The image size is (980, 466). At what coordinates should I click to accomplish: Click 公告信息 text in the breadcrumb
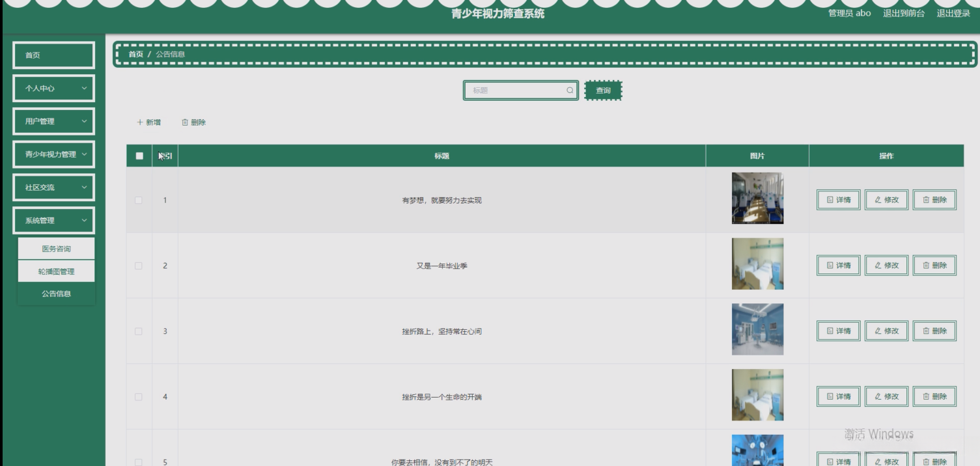pos(170,54)
